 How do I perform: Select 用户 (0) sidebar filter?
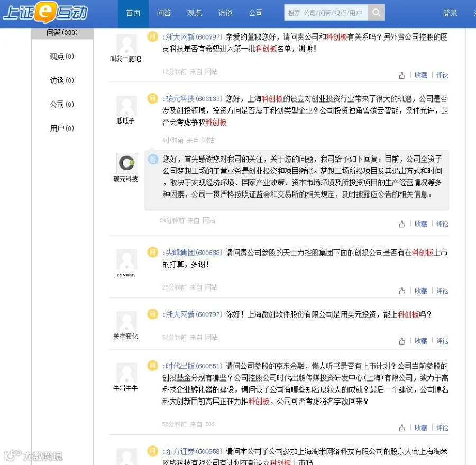tap(62, 128)
